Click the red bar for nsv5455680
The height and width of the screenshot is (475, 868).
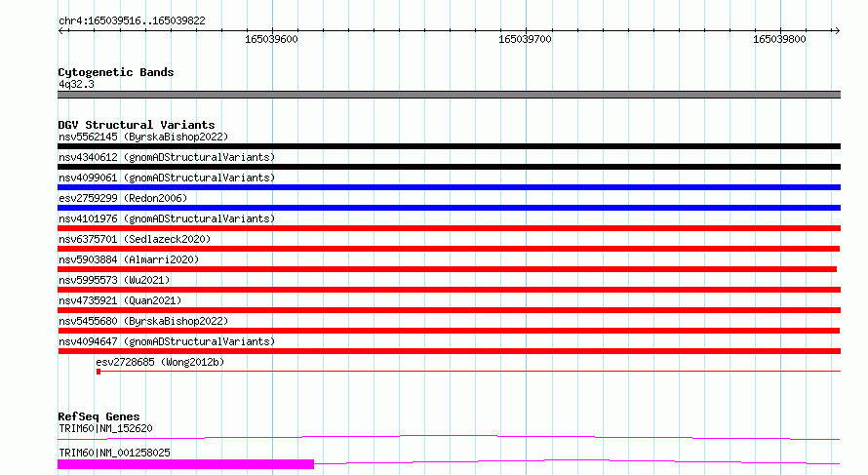(449, 331)
